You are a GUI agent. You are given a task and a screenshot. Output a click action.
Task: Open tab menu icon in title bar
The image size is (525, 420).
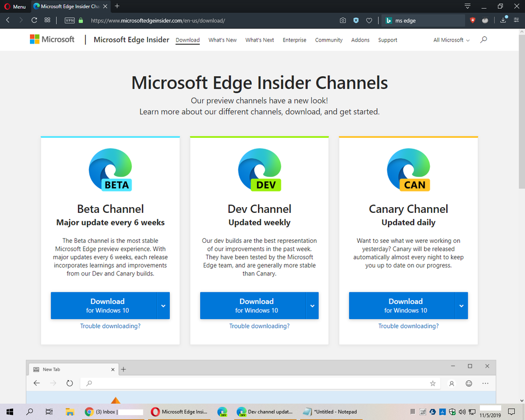(467, 6)
